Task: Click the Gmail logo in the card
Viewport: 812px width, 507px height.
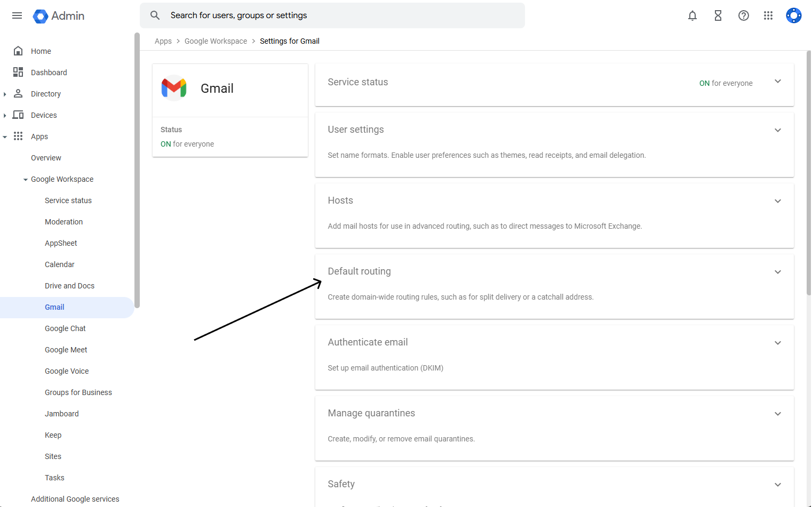Action: tap(174, 88)
